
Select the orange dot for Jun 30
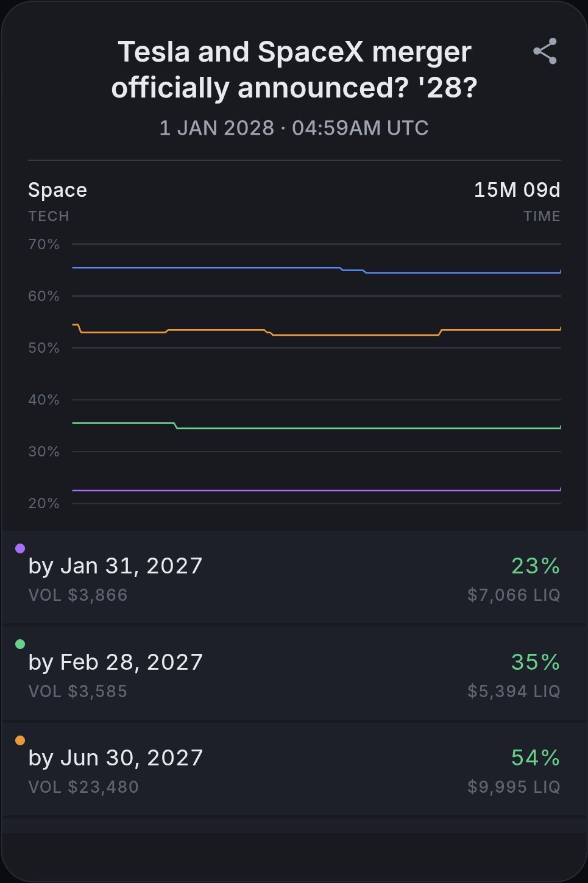20,740
